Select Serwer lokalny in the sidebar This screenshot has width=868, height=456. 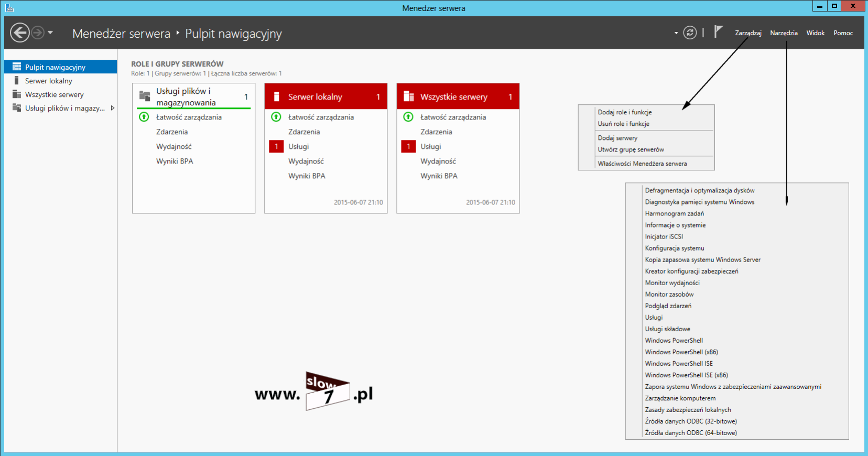(49, 81)
